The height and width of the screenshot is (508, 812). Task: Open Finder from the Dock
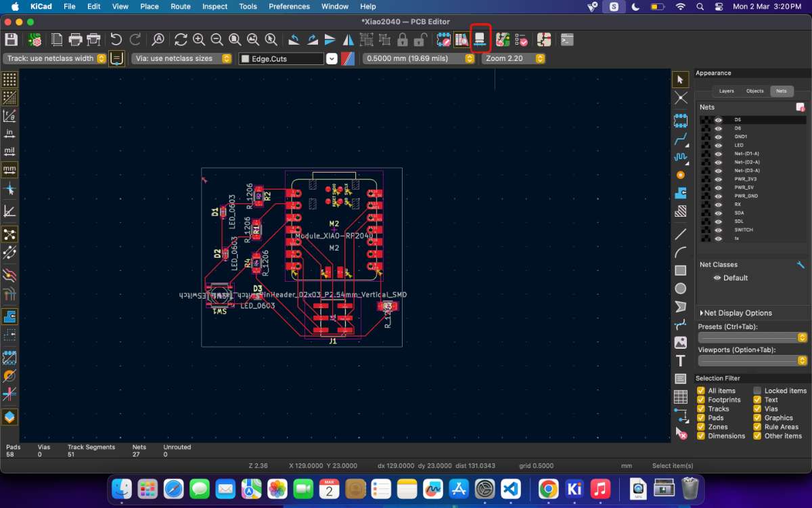pos(122,488)
